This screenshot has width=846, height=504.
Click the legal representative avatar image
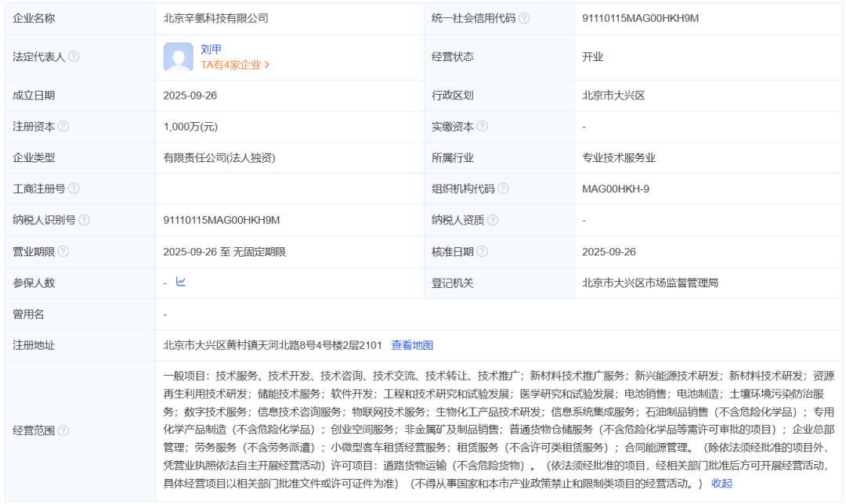coord(179,57)
